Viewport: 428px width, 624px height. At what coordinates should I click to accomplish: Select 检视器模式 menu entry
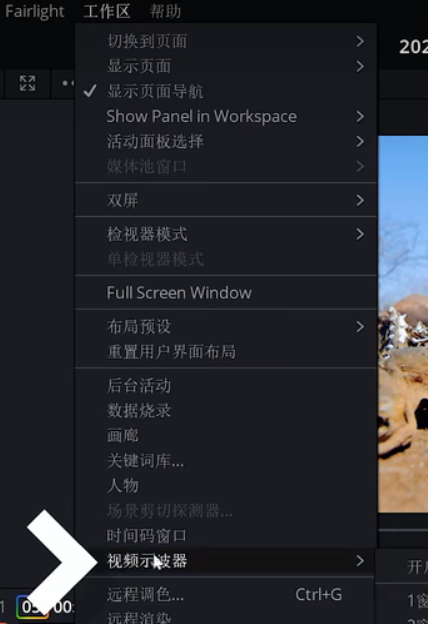[226, 234]
